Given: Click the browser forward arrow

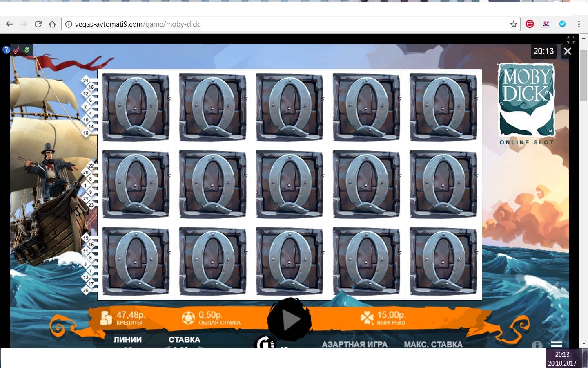Looking at the screenshot, I should pyautogui.click(x=24, y=24).
